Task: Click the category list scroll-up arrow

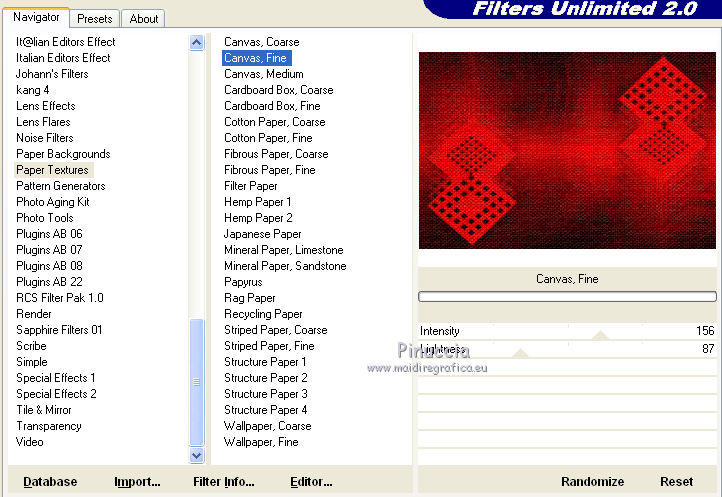Action: click(197, 43)
